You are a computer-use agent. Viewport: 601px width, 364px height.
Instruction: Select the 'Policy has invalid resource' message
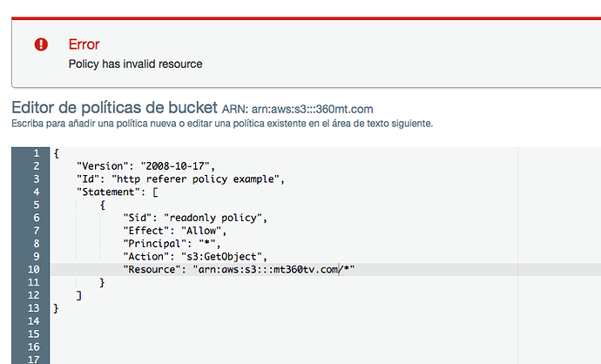click(135, 64)
